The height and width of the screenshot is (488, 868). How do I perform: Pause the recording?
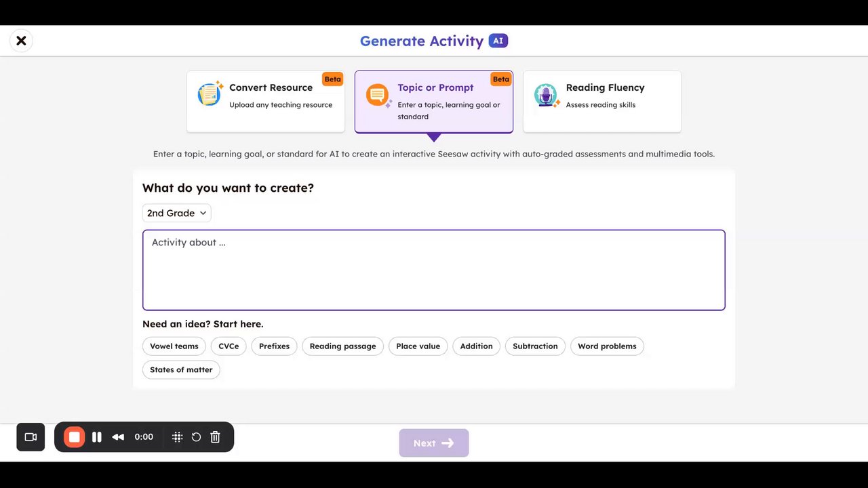pos(97,437)
